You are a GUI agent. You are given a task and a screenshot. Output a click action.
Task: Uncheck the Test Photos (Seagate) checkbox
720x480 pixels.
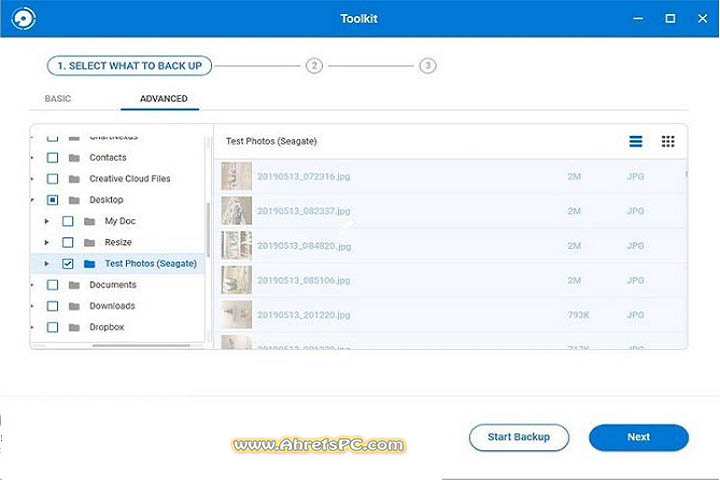[68, 264]
